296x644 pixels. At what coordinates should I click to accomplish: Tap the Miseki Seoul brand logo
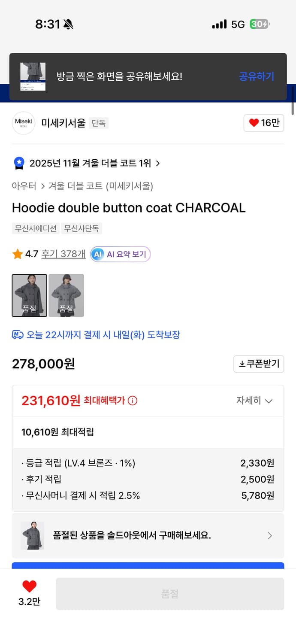click(x=23, y=123)
